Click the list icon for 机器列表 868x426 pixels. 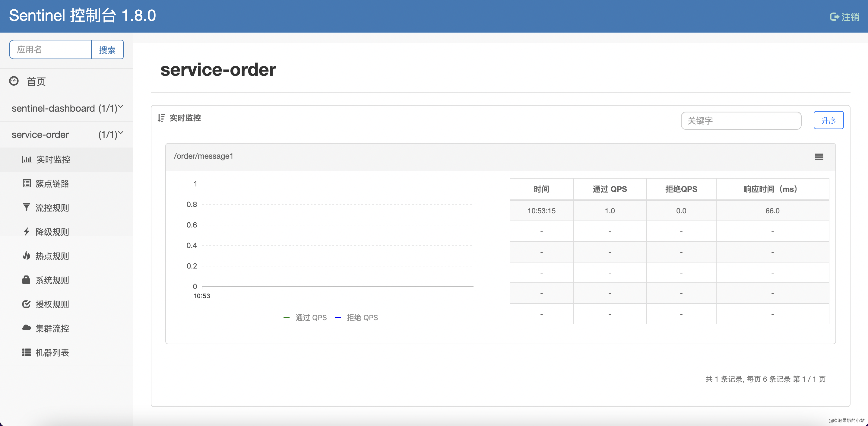(x=27, y=352)
